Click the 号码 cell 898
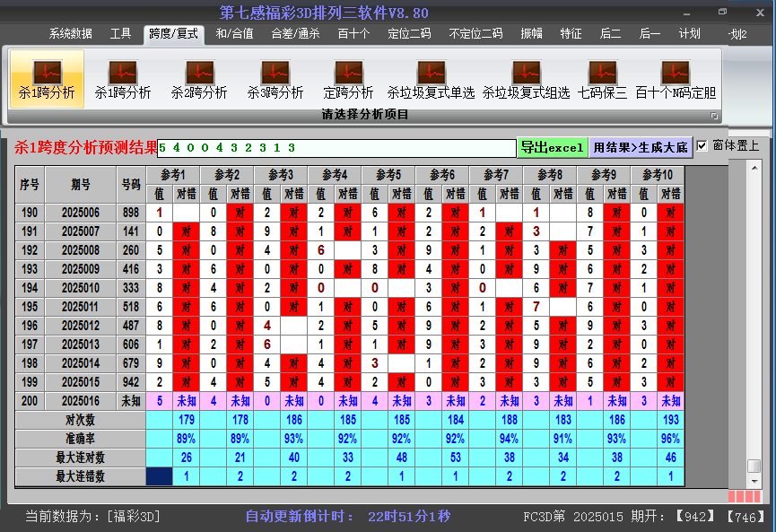776x532 pixels. (131, 213)
